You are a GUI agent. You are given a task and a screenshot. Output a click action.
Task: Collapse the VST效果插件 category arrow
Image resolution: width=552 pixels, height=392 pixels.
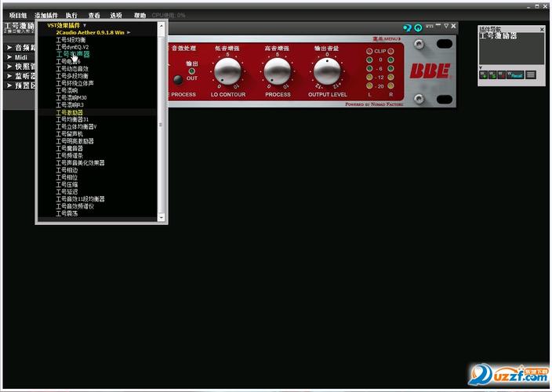[x=85, y=25]
